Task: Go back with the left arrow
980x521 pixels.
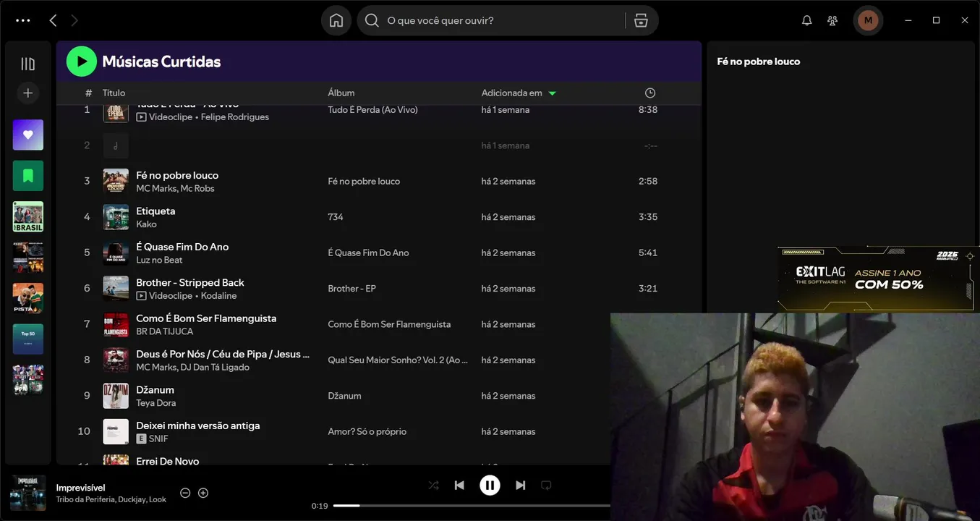Action: [53, 20]
